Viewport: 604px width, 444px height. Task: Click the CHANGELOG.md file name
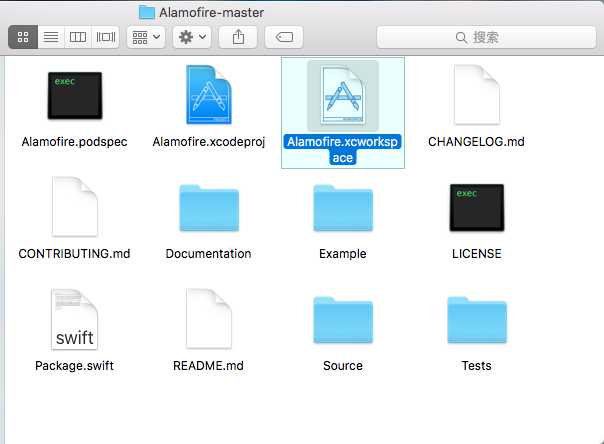476,142
